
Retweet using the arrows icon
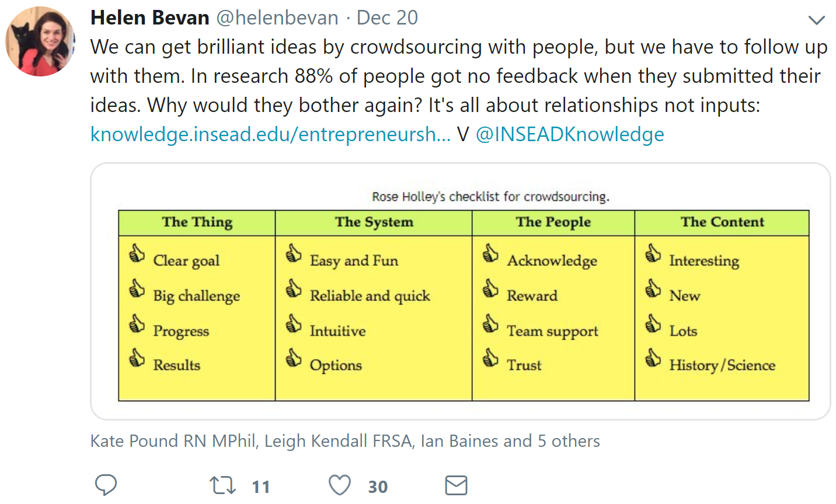click(x=222, y=485)
